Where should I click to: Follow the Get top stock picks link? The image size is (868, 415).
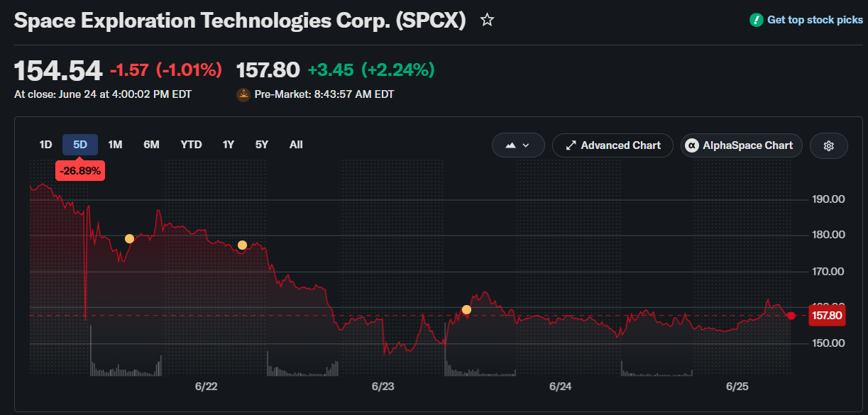tap(815, 20)
